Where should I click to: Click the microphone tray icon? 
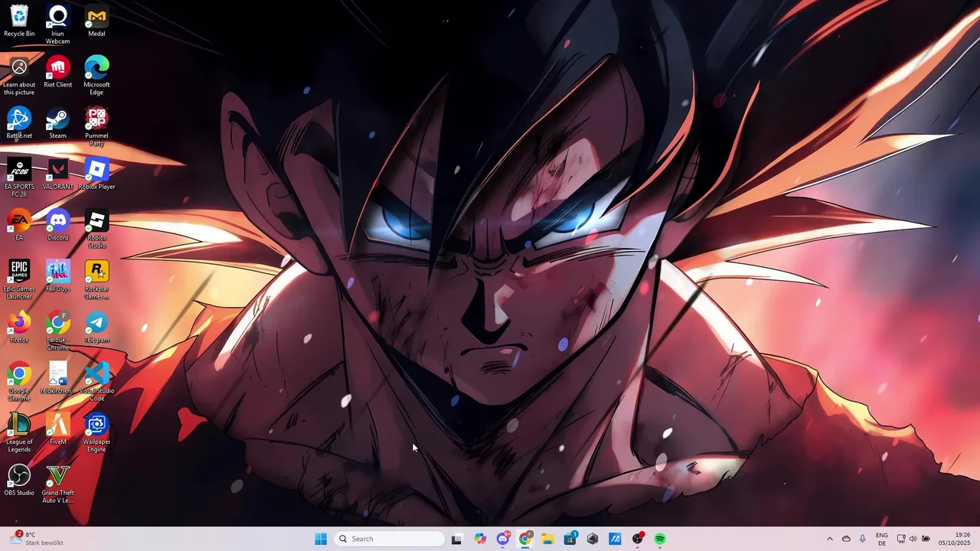(863, 539)
